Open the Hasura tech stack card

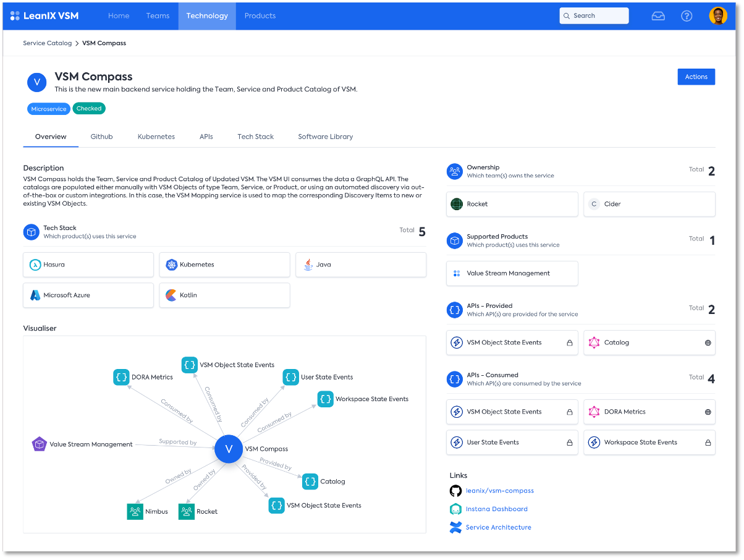(88, 265)
